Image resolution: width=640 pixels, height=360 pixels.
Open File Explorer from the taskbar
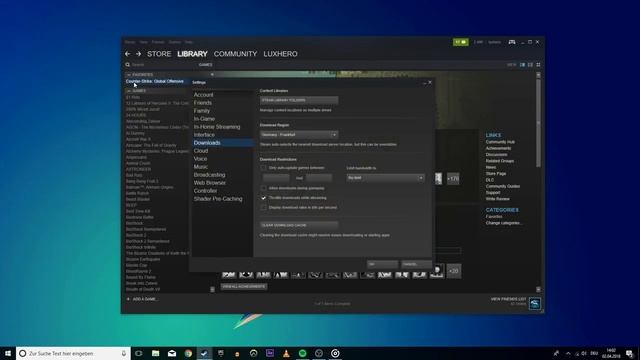[156, 353]
